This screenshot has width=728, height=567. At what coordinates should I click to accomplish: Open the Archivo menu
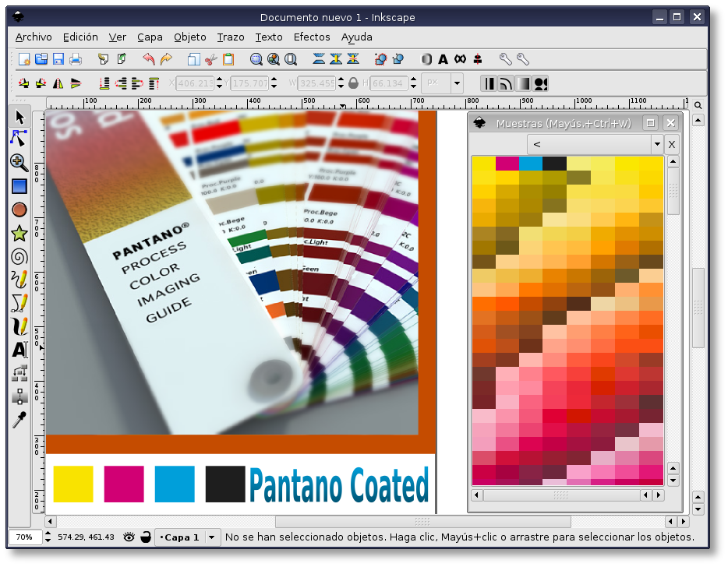(x=34, y=37)
